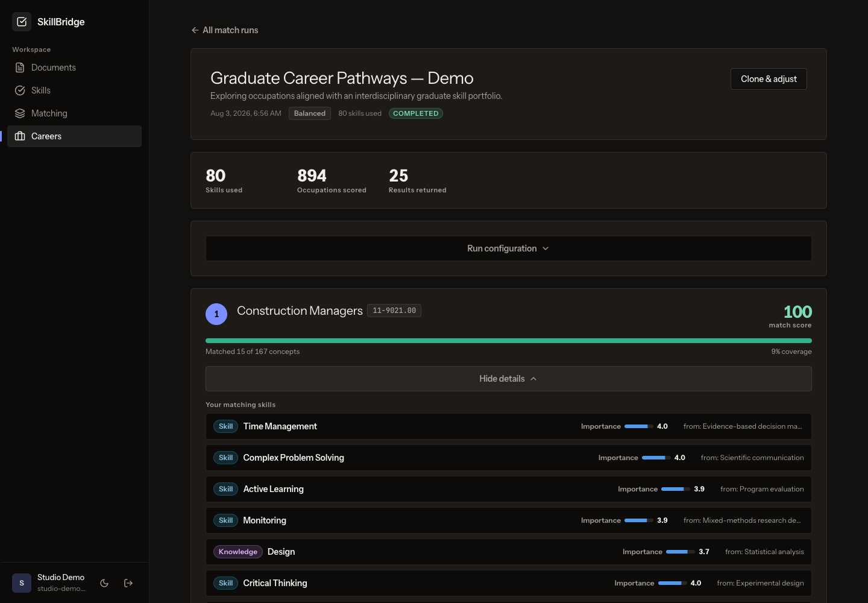The image size is (868, 603).
Task: Click the SkillBridge logo icon
Action: point(22,22)
